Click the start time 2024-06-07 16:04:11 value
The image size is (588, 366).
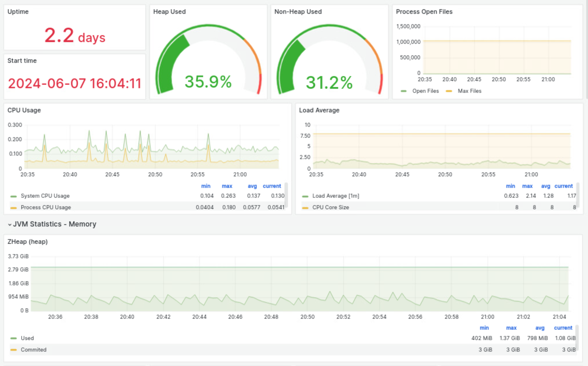pos(75,84)
